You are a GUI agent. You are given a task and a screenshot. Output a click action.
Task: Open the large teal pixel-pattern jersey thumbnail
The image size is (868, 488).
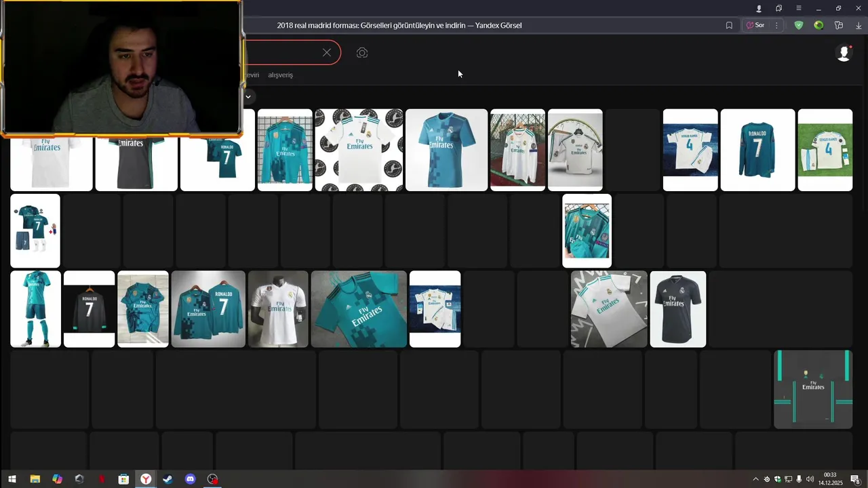pos(446,150)
